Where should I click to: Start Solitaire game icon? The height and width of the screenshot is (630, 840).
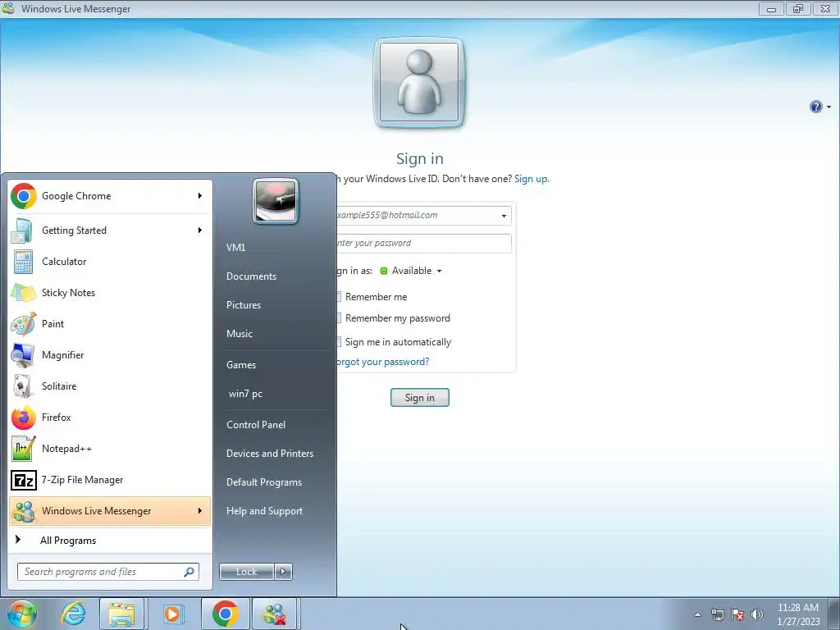[23, 386]
